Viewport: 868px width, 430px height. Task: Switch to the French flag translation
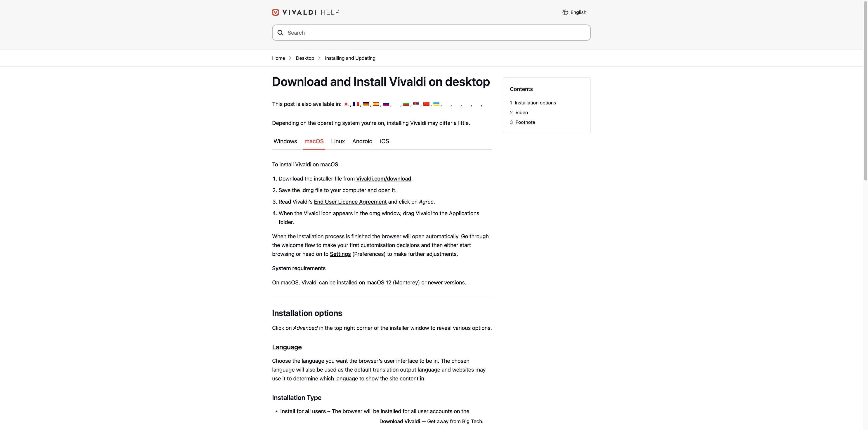(356, 104)
